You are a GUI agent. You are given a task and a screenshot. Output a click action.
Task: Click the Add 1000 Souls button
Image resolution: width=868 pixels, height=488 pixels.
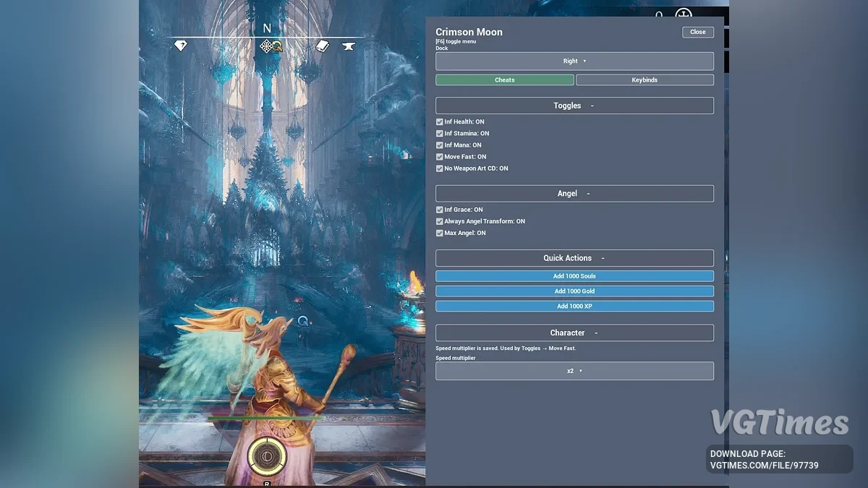(x=574, y=276)
